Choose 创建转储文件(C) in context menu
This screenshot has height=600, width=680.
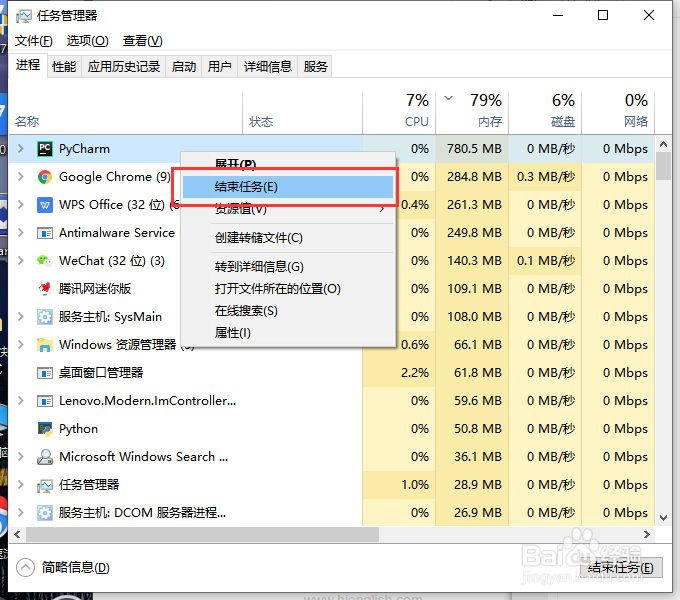click(x=288, y=238)
